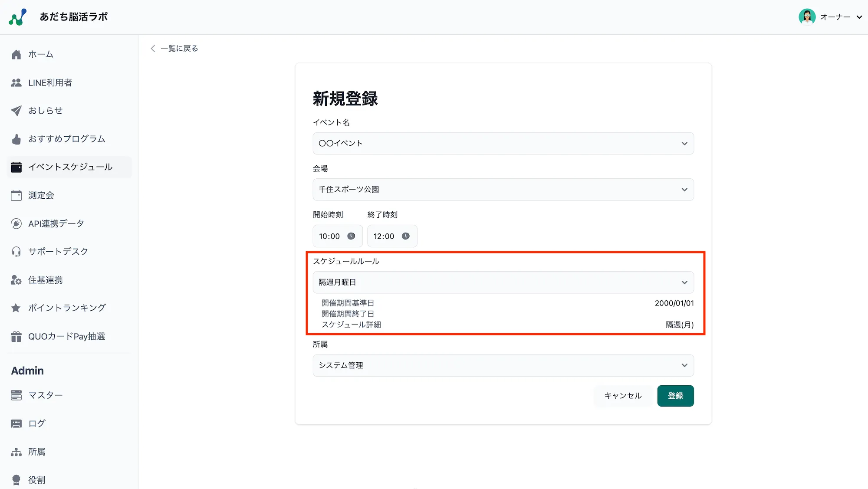Click the gift QUOカードPay抽選 icon
The image size is (868, 489).
(16, 337)
